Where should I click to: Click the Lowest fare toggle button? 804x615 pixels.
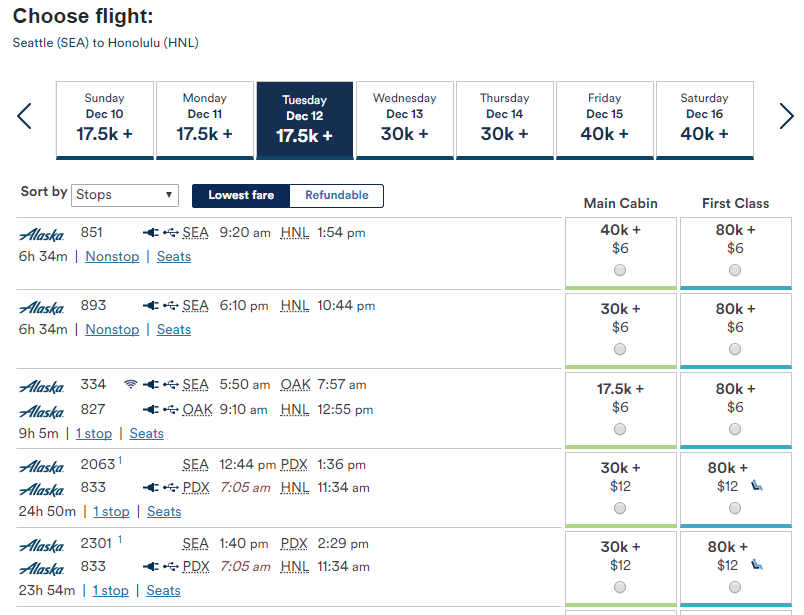[241, 196]
